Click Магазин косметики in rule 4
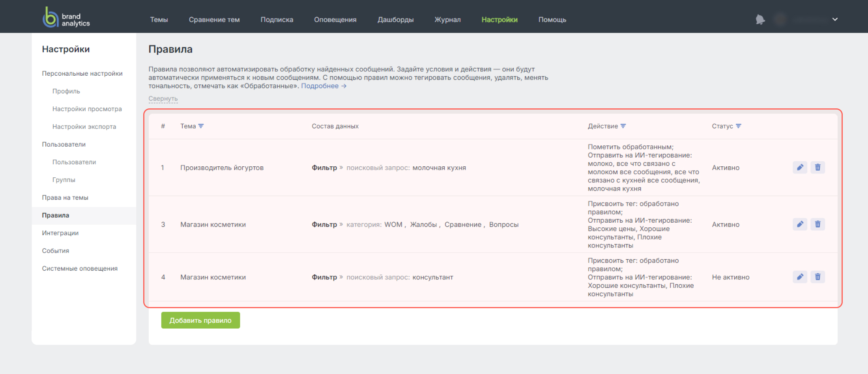The height and width of the screenshot is (374, 868). pyautogui.click(x=213, y=277)
